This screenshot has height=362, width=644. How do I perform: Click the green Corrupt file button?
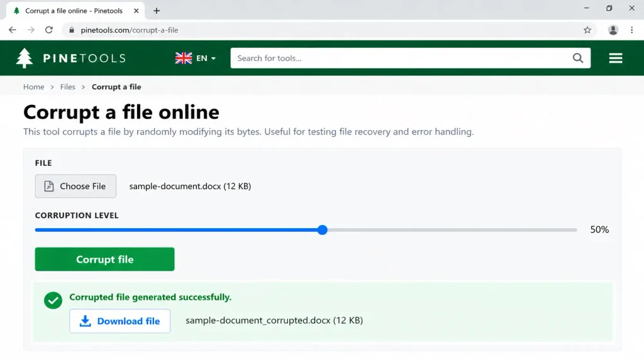pos(105,260)
